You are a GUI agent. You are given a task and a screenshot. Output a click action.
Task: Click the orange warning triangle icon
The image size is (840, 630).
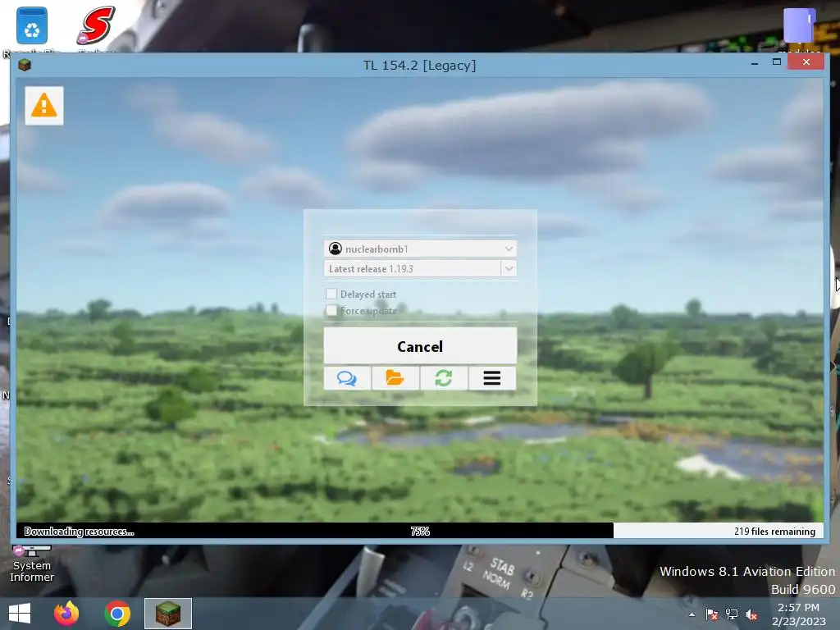(44, 106)
